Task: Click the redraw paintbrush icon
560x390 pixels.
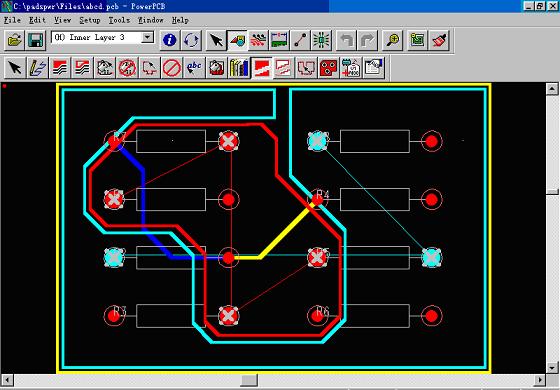Action: [438, 40]
